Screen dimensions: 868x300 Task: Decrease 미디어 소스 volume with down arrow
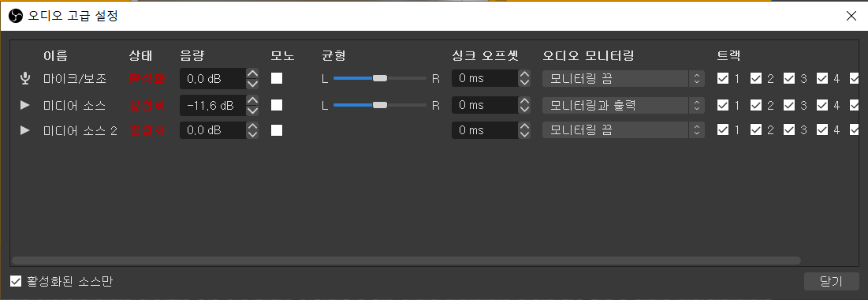point(252,110)
